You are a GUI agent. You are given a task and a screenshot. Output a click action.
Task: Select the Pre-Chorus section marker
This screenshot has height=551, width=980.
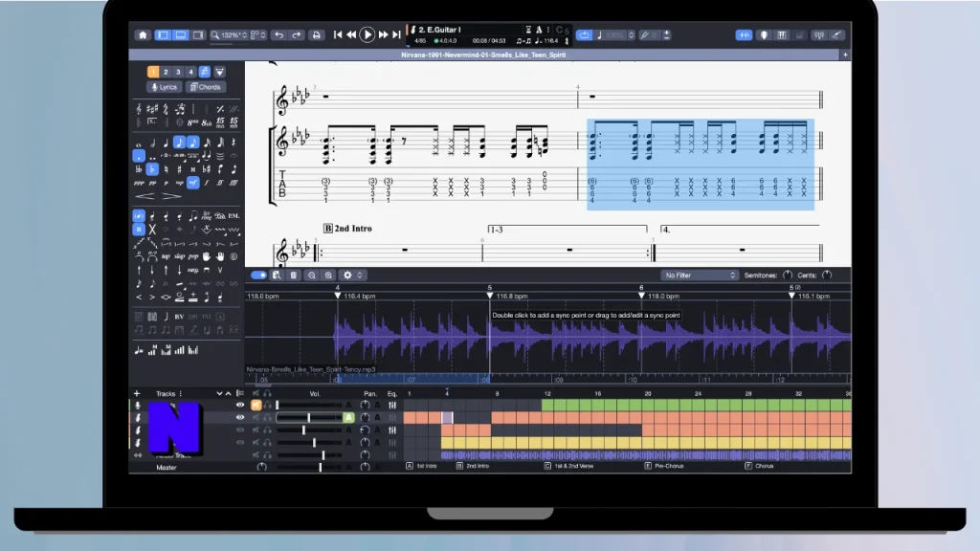[x=664, y=466]
